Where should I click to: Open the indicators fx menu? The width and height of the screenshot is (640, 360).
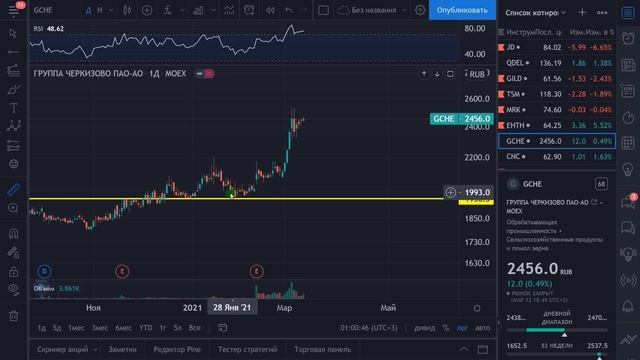[167, 10]
